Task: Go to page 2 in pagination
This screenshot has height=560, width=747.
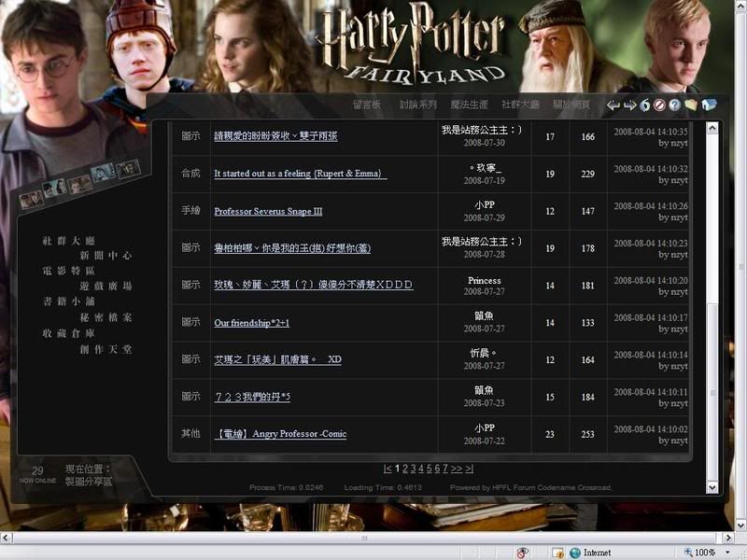Action: pos(405,469)
